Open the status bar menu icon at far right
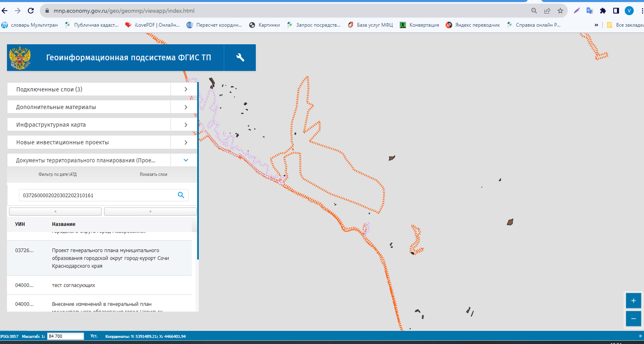 [640, 336]
